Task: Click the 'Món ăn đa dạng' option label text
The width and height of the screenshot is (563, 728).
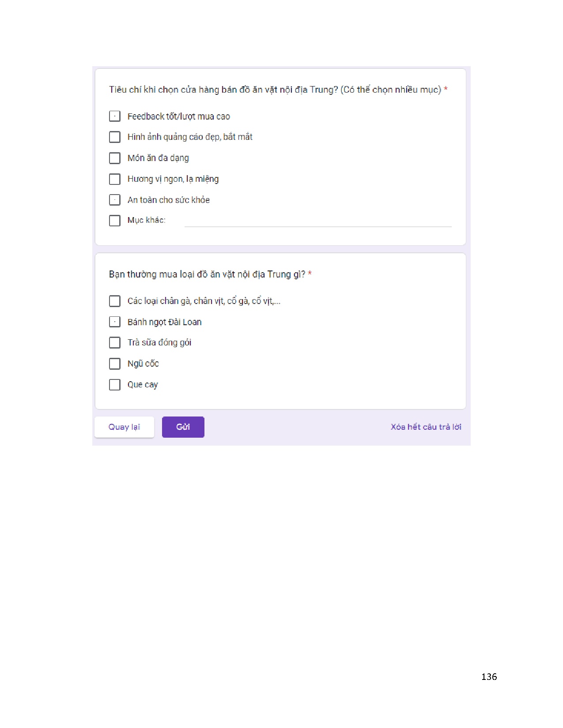Action: coord(158,158)
